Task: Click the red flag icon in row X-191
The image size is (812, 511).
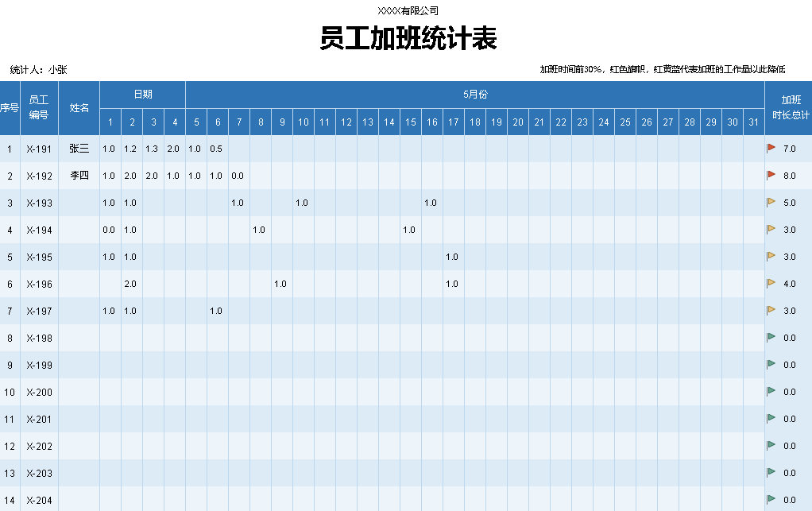Action: (x=771, y=148)
